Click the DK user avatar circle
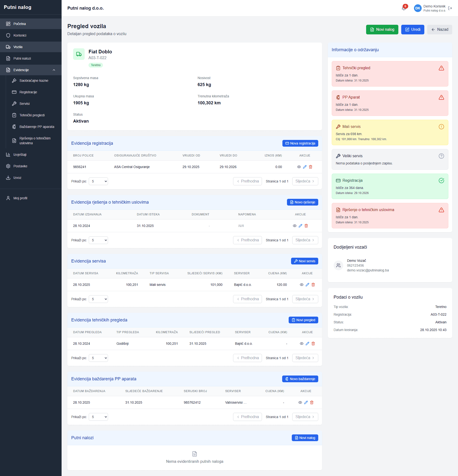The image size is (458, 476). pos(417,8)
